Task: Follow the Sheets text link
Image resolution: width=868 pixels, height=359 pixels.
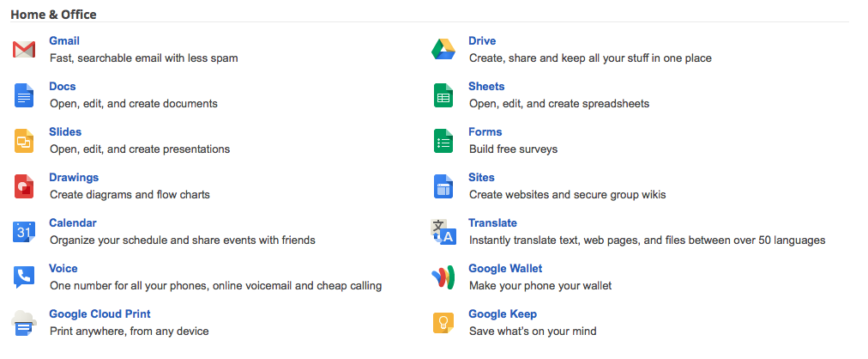Action: tap(486, 87)
